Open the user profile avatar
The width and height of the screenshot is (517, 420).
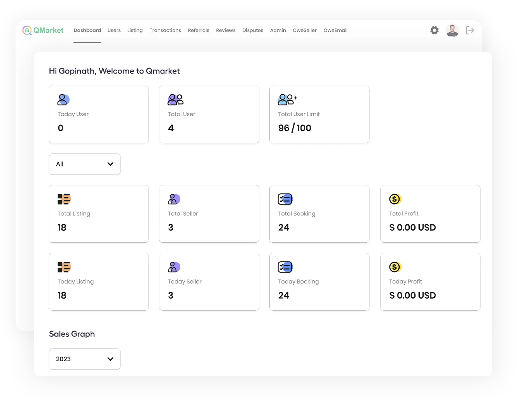tap(452, 30)
